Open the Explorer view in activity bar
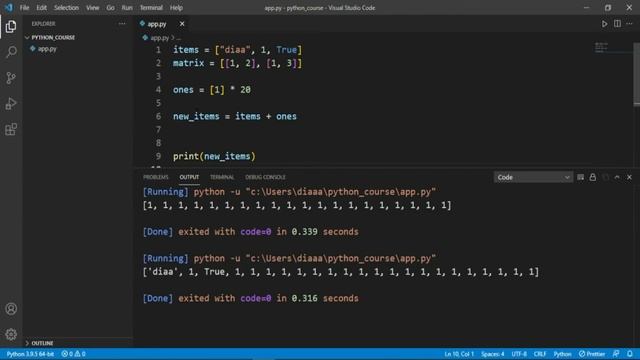 tap(11, 27)
